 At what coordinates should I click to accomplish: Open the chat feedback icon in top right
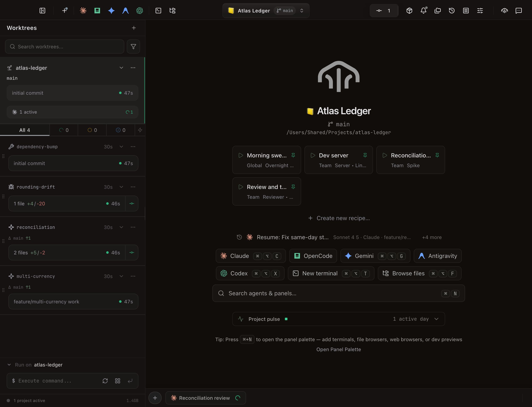(x=519, y=11)
